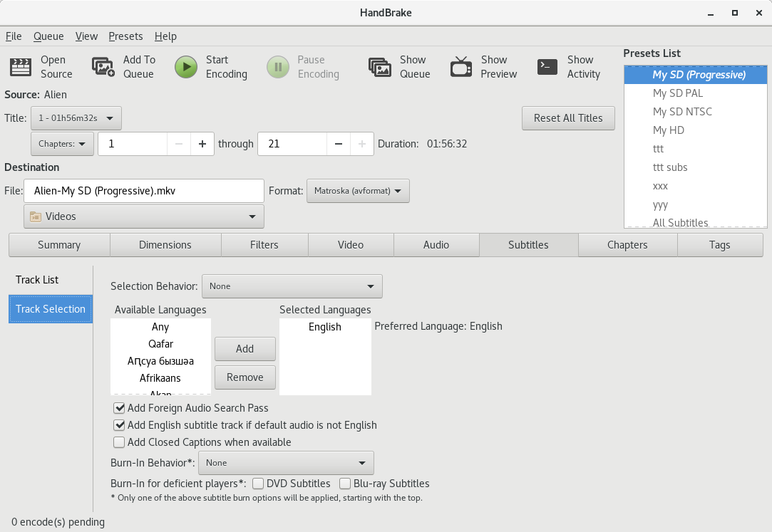Switch to the Chapters tab
Screen dimensions: 772x532
coord(627,245)
